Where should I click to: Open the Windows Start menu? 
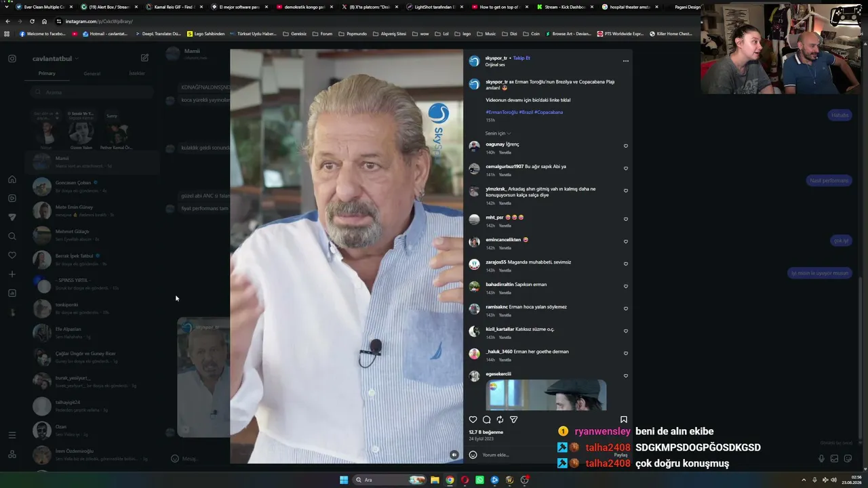344,480
